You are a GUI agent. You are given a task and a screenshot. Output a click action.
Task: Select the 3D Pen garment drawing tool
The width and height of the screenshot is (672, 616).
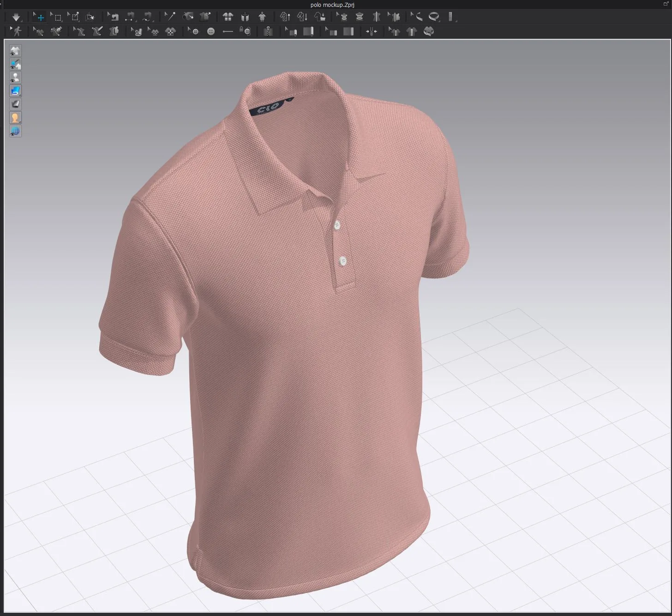(x=97, y=31)
